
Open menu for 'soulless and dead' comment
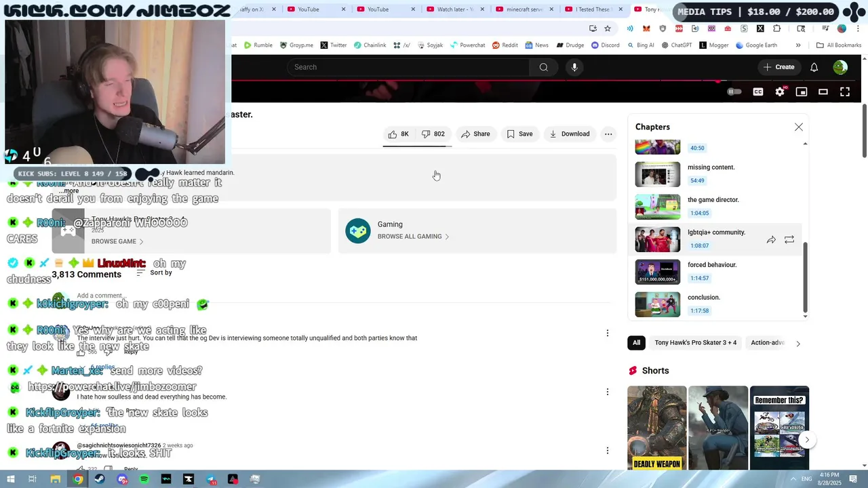[x=608, y=392]
